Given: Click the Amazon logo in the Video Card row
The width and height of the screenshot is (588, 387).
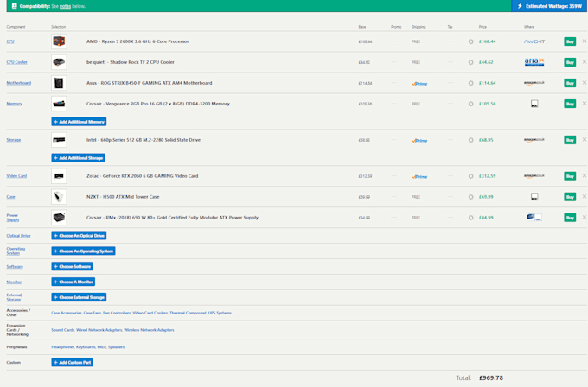Looking at the screenshot, I should coord(534,175).
